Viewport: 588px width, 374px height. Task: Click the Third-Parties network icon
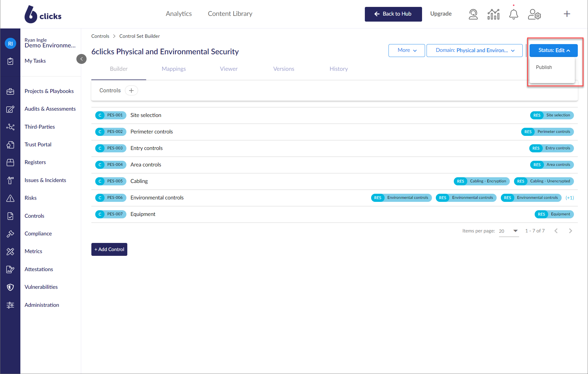point(10,127)
